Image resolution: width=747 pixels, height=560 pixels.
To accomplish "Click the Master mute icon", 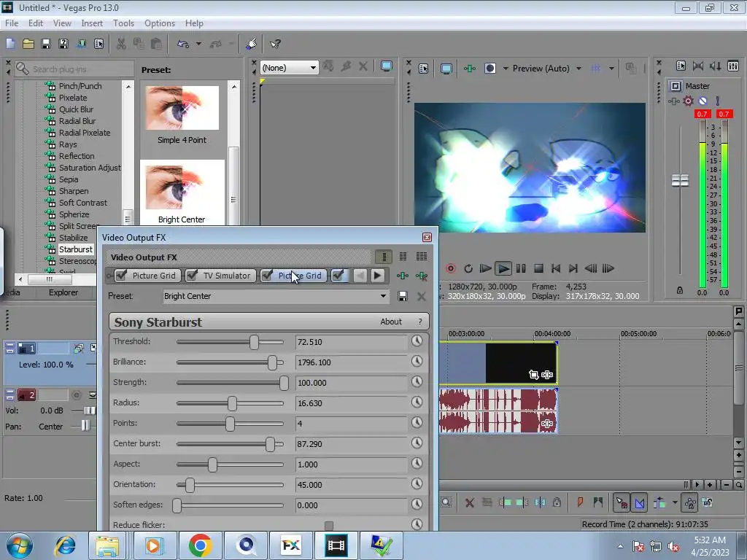I will [703, 101].
